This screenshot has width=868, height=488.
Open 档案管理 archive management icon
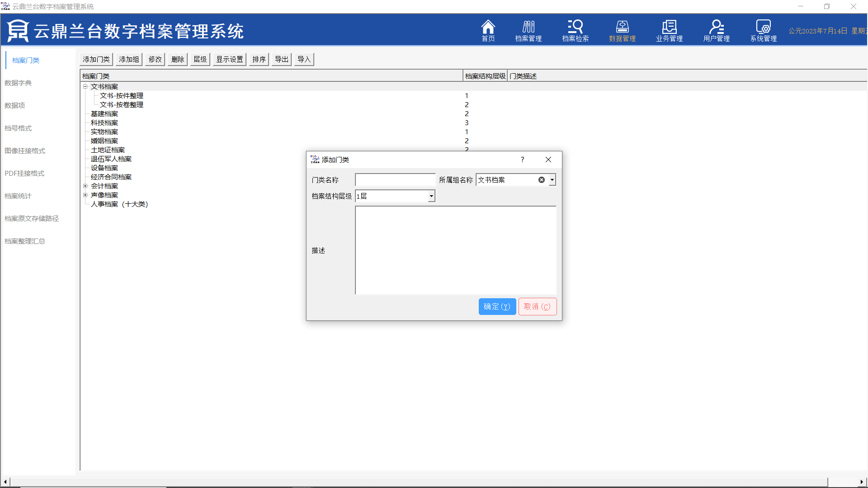528,30
